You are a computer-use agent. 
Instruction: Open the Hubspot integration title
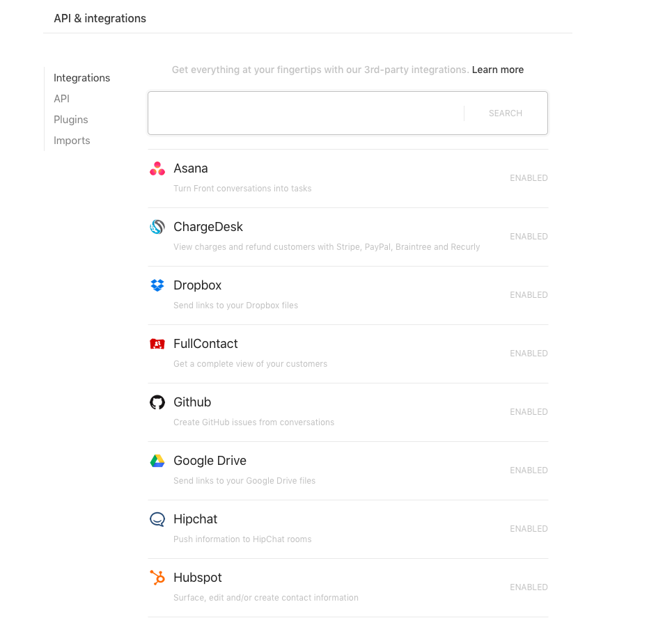click(198, 578)
